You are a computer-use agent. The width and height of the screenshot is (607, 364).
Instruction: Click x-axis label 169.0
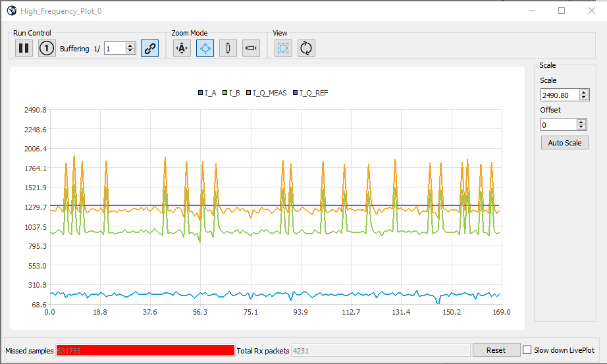501,312
